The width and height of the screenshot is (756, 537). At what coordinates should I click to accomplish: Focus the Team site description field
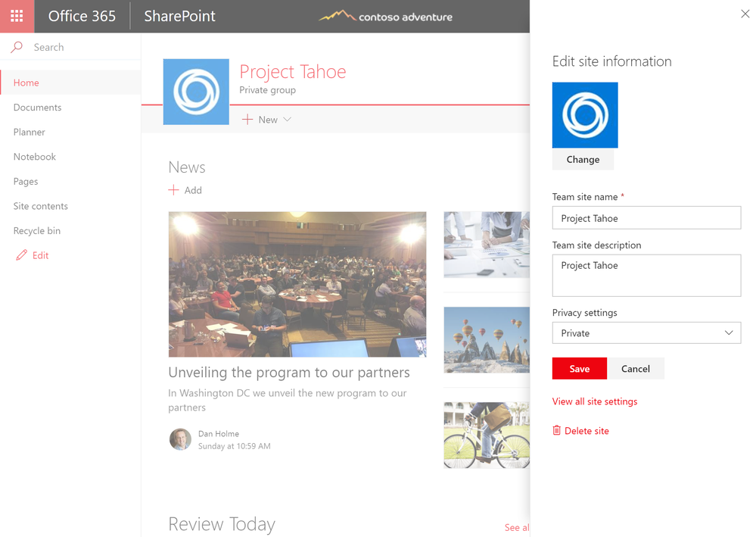[x=646, y=276]
